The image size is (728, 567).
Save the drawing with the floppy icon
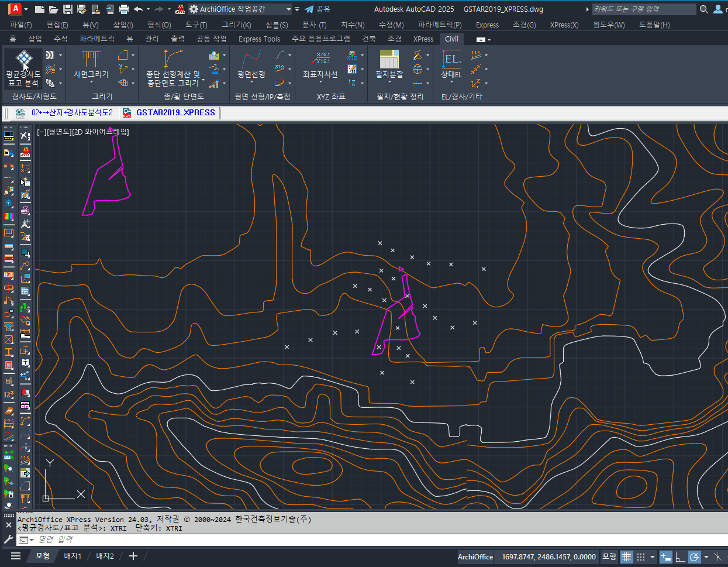pyautogui.click(x=67, y=9)
